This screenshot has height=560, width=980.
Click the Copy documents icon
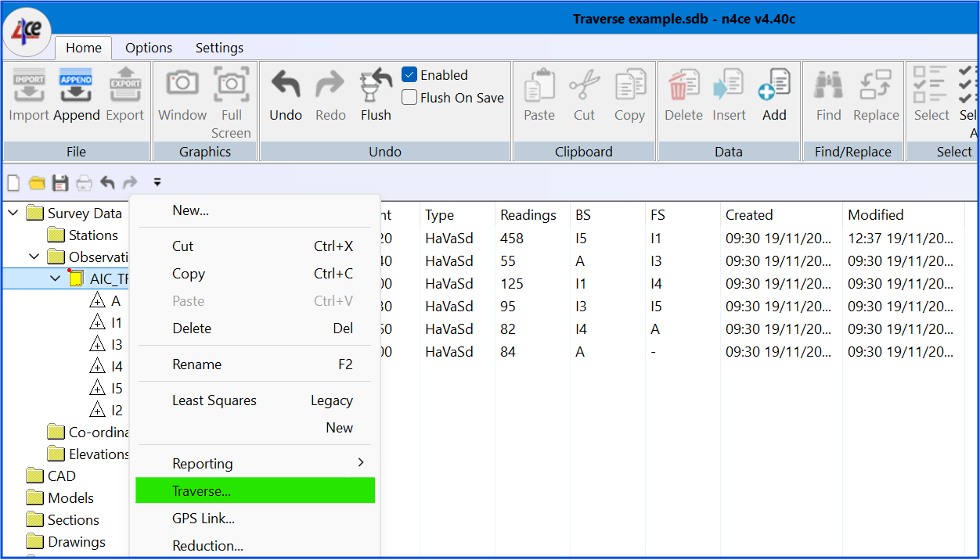point(629,84)
